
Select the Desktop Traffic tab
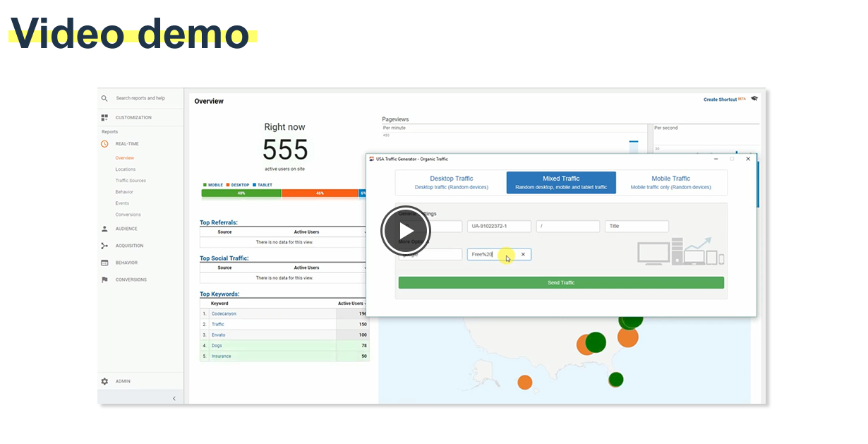pyautogui.click(x=451, y=183)
